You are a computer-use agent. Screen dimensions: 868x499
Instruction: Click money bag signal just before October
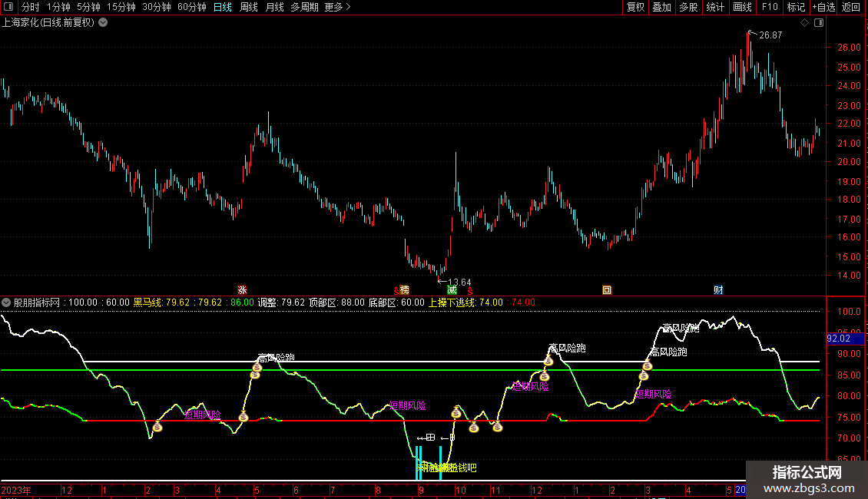pos(456,413)
